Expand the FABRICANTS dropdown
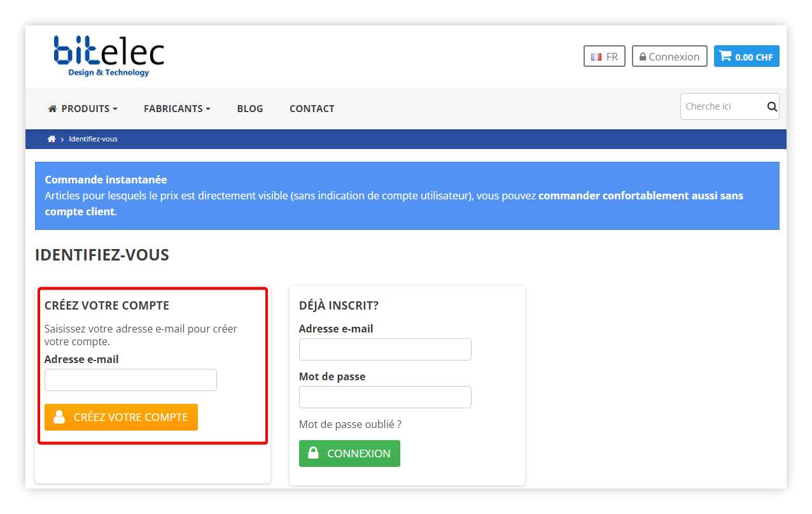812x514 pixels. point(177,108)
